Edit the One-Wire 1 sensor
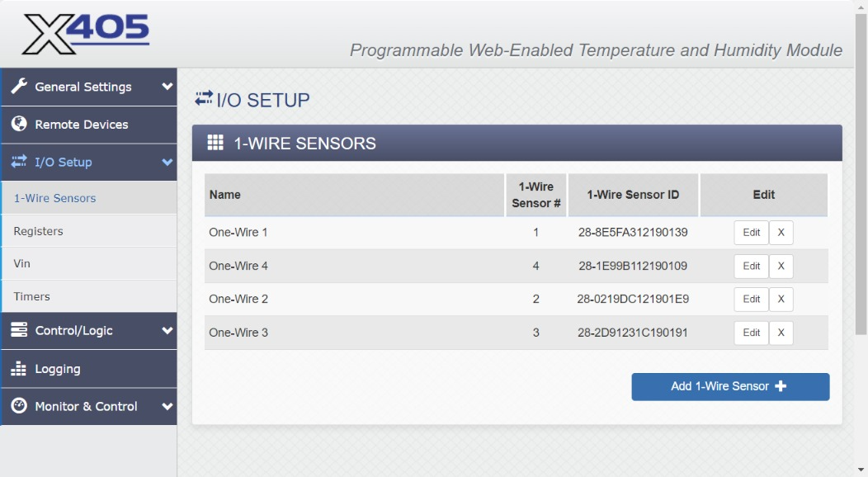The height and width of the screenshot is (477, 868). (751, 233)
